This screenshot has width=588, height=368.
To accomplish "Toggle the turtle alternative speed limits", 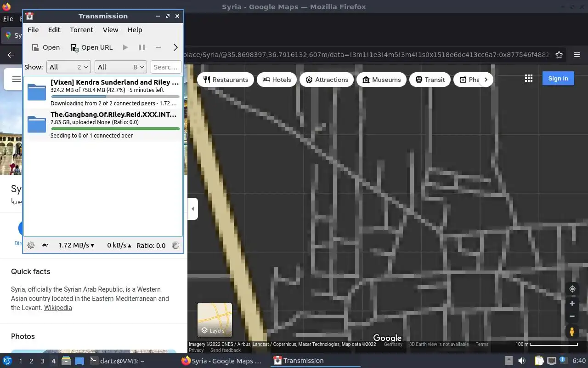I will coord(45,246).
